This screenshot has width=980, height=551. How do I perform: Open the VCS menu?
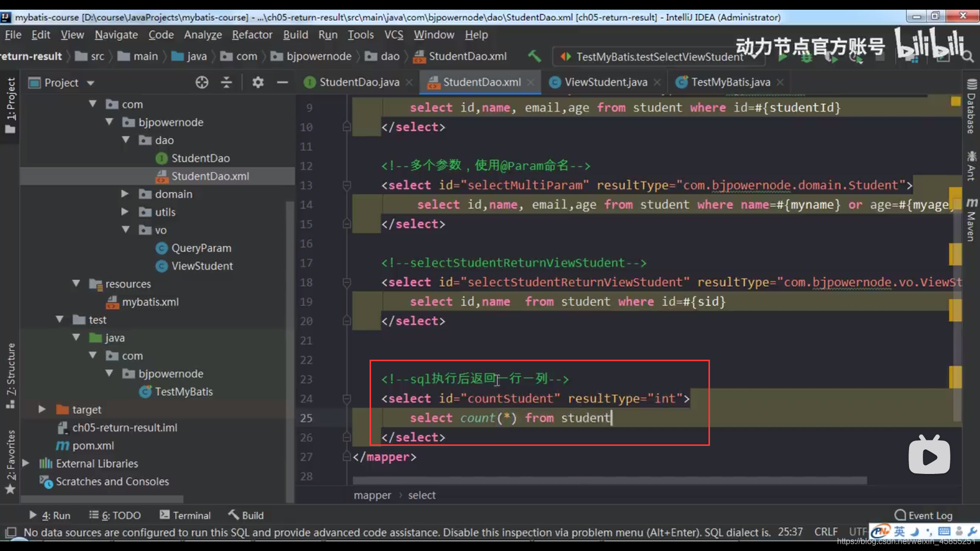(394, 35)
